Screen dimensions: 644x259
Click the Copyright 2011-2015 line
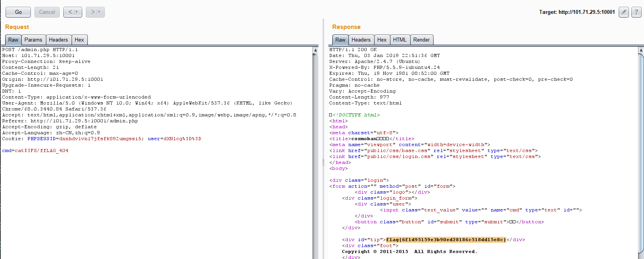tap(409, 251)
